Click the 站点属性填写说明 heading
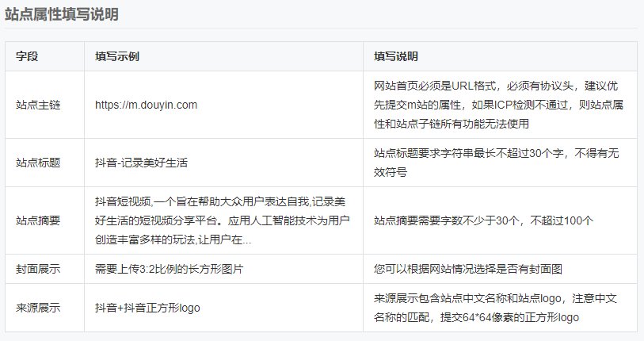644x341 pixels. click(63, 14)
